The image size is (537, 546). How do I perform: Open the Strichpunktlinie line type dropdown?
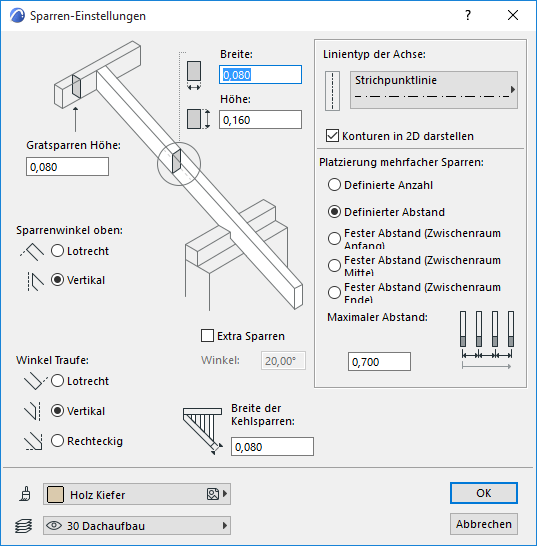pyautogui.click(x=434, y=90)
